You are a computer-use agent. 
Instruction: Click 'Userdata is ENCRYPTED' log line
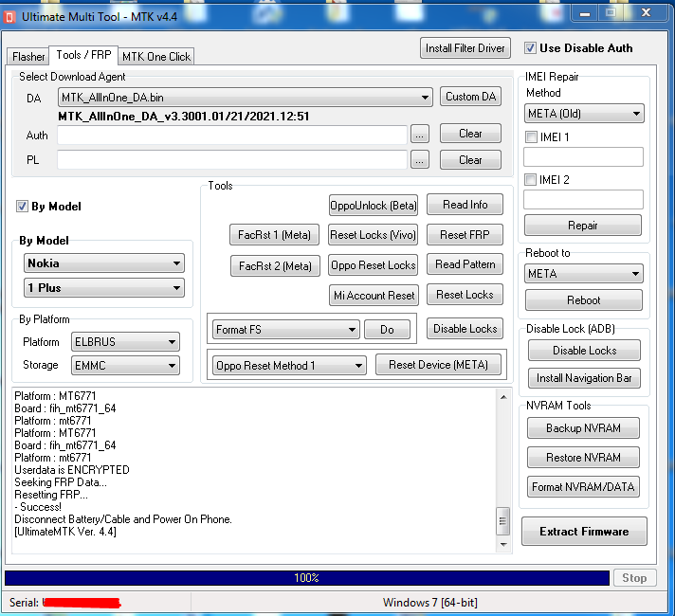72,470
